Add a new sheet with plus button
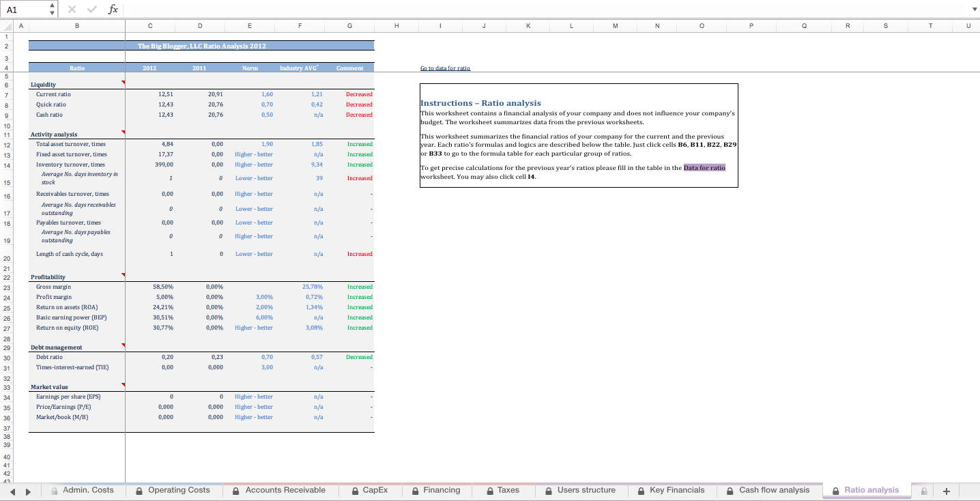The image size is (980, 501). [946, 491]
